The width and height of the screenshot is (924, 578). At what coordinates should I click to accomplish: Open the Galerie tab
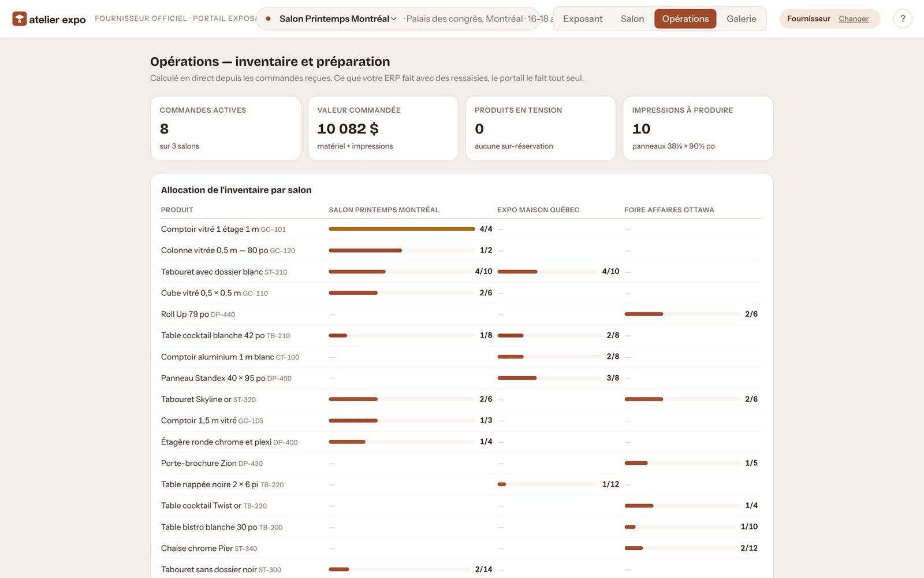click(742, 18)
